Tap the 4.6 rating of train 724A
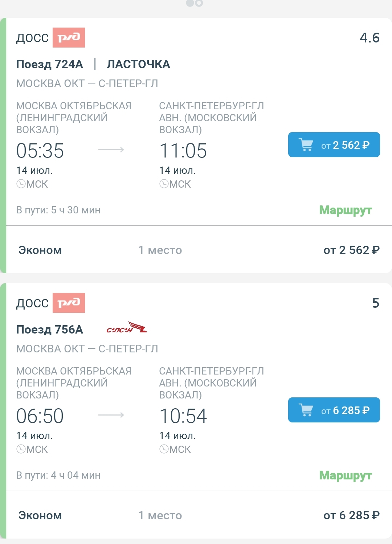 pyautogui.click(x=369, y=38)
